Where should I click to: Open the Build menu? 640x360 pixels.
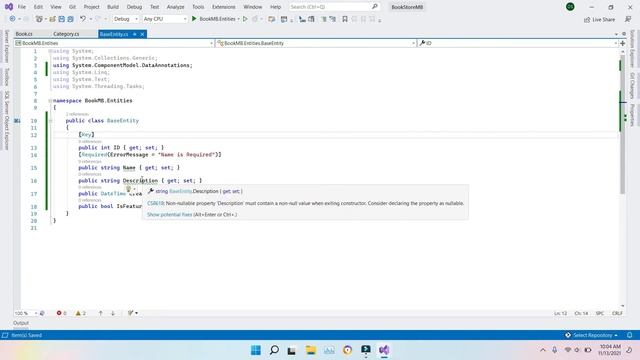[113, 7]
